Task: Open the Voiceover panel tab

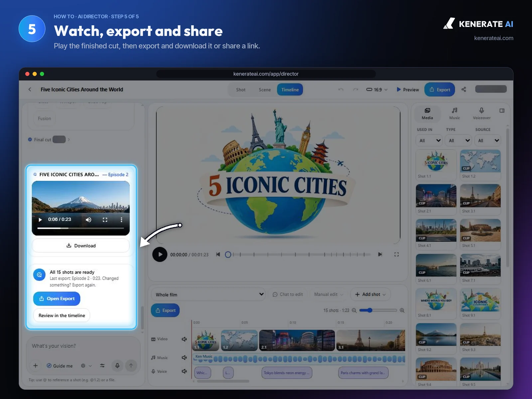Action: click(481, 113)
